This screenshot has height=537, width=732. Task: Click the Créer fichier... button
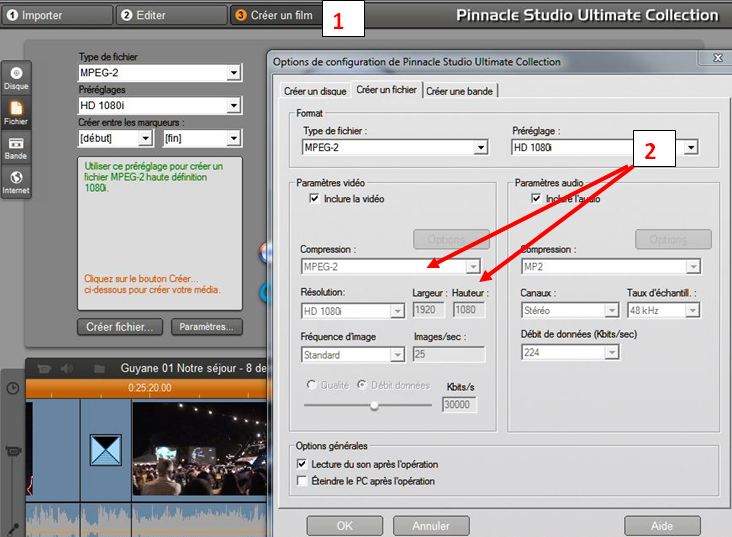point(120,327)
